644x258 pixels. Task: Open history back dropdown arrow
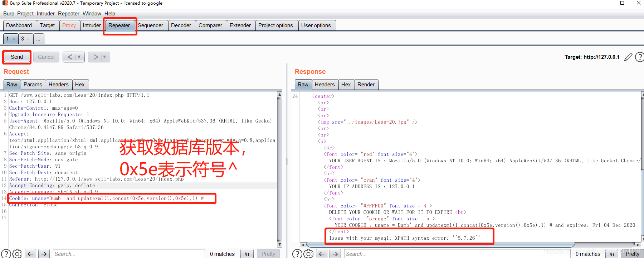click(79, 57)
